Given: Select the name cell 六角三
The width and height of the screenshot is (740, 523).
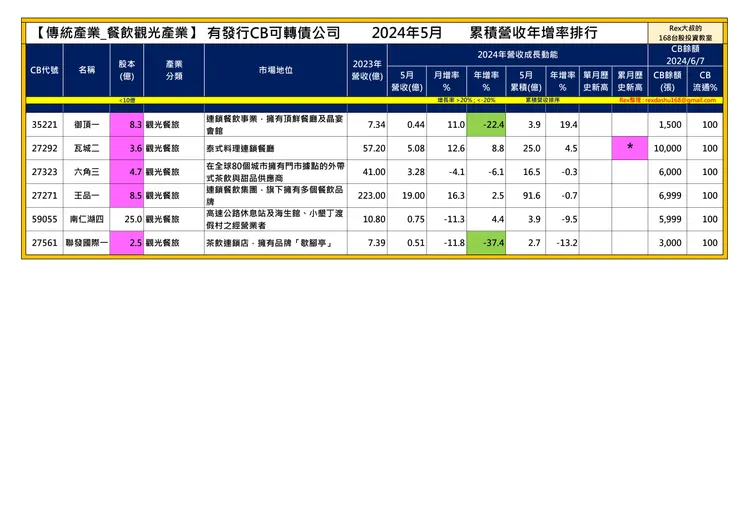Looking at the screenshot, I should point(87,172).
